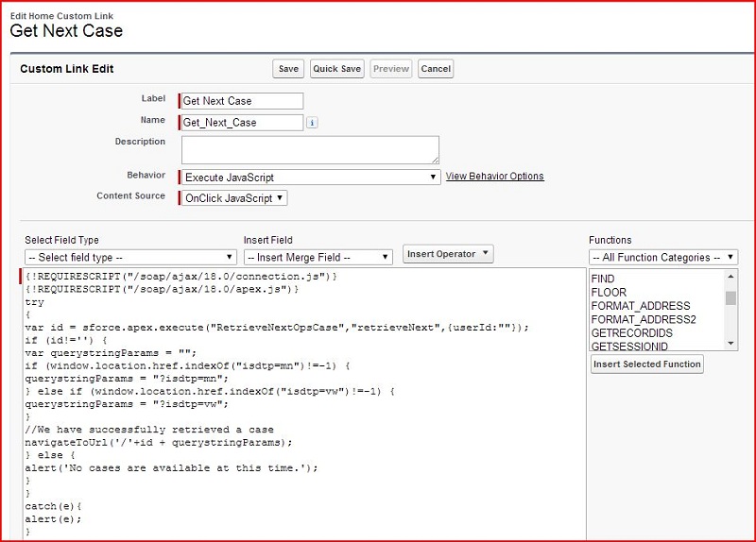Click the sforce.apex.execute code line
The height and width of the screenshot is (542, 756).
tap(277, 328)
